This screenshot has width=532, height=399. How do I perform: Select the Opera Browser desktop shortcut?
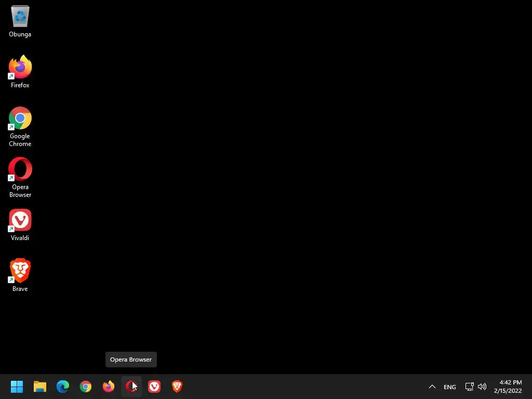[20, 177]
